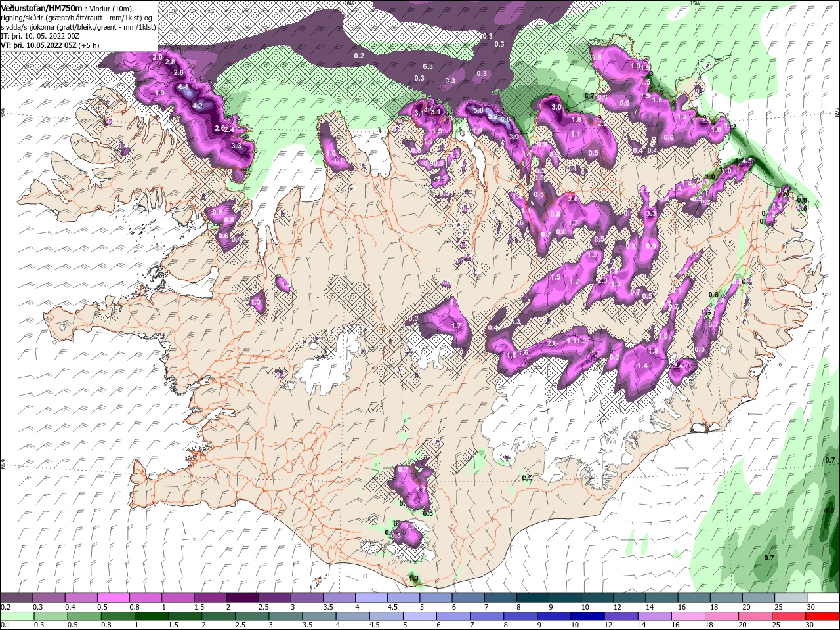Select the light grey 25 swatch in top legend
This screenshot has height=630, width=840.
(790, 598)
